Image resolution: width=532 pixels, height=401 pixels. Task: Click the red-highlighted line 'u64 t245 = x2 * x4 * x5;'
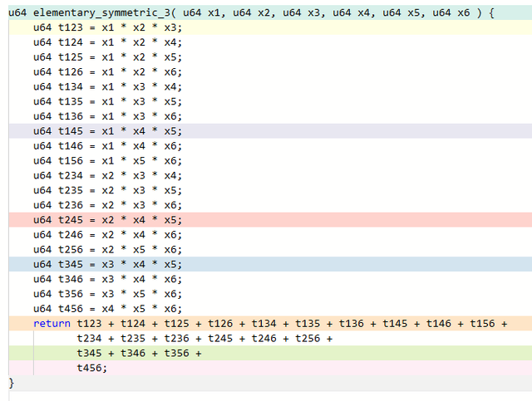[270, 220]
